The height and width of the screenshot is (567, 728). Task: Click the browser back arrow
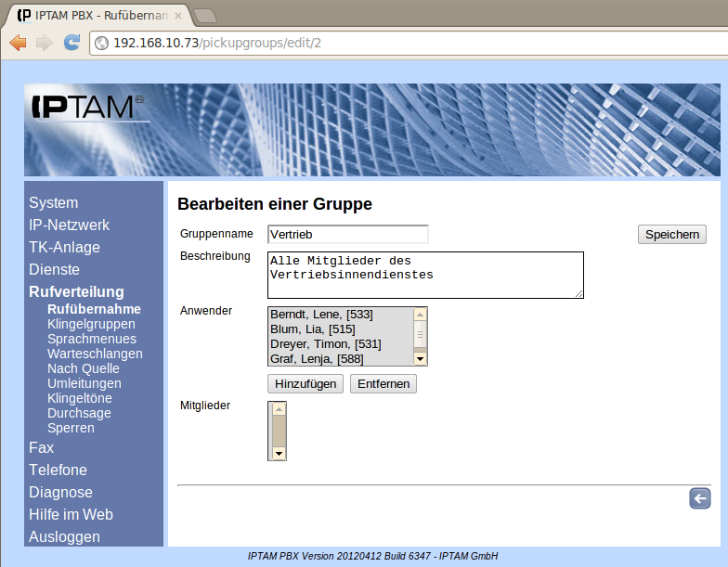18,43
